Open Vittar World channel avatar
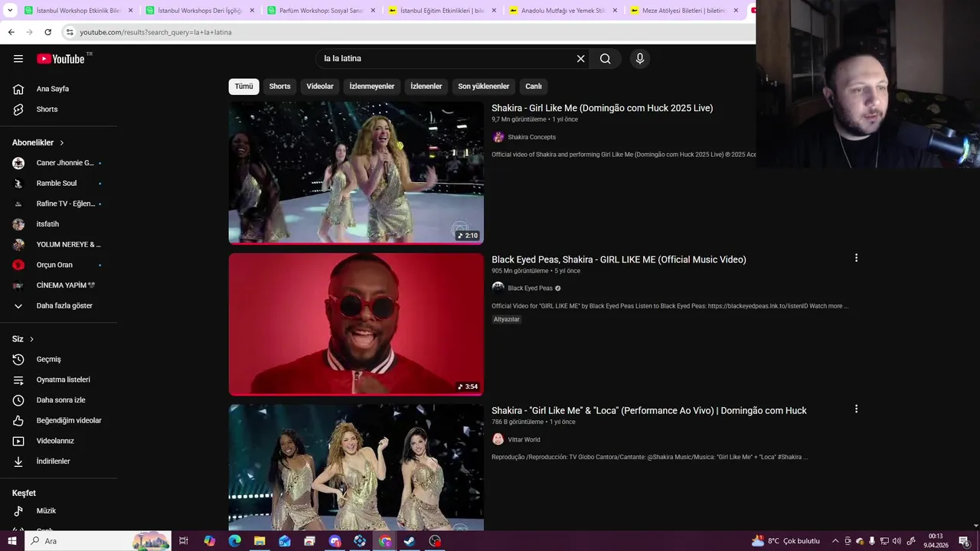Viewport: 980px width, 551px height. pyautogui.click(x=498, y=439)
